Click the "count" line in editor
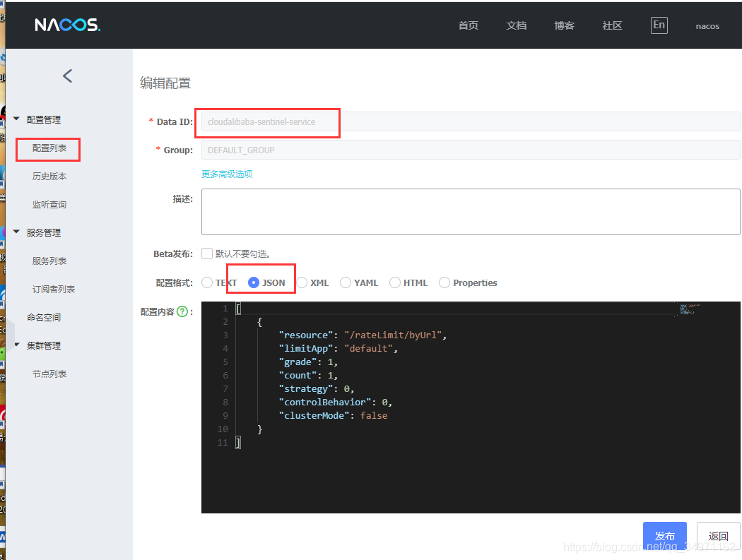 tap(308, 375)
